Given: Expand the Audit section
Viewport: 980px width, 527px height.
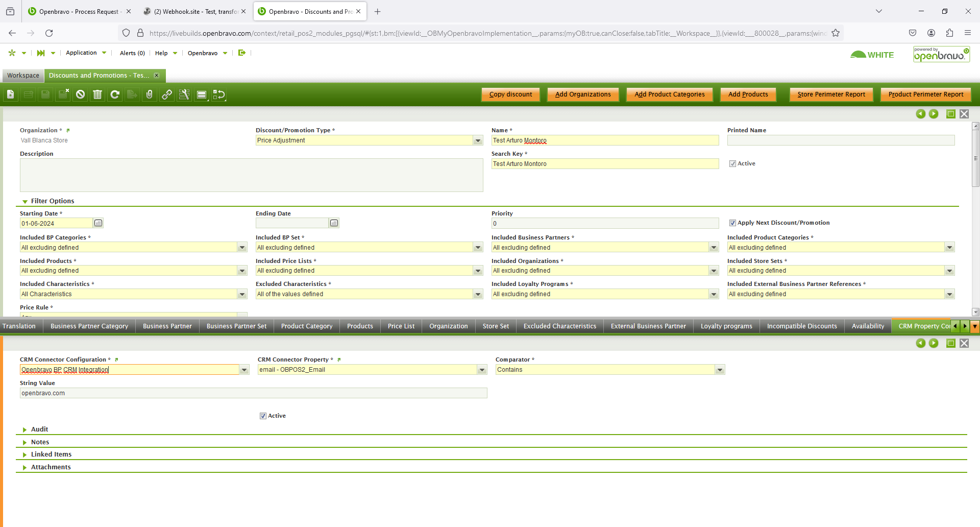Looking at the screenshot, I should [x=39, y=429].
